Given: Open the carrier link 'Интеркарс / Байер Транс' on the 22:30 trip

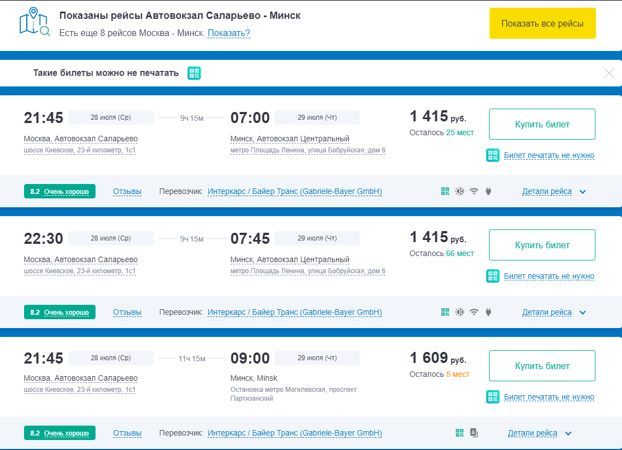Looking at the screenshot, I should point(295,312).
